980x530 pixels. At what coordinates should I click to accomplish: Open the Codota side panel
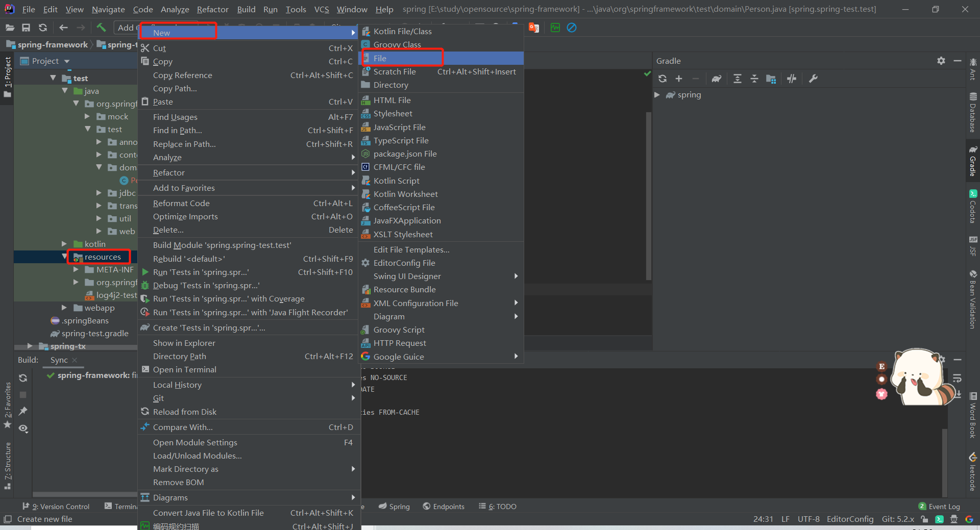pyautogui.click(x=973, y=206)
